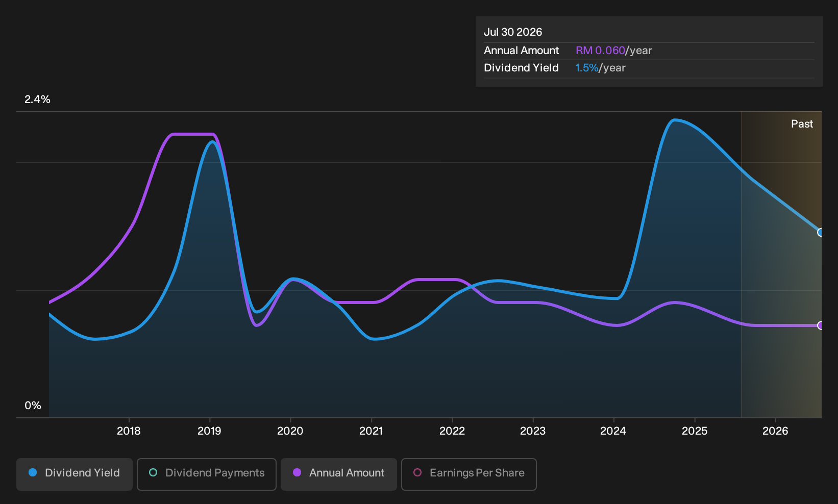This screenshot has height=504, width=838.
Task: Click the 2020 x-axis label
Action: click(x=290, y=431)
